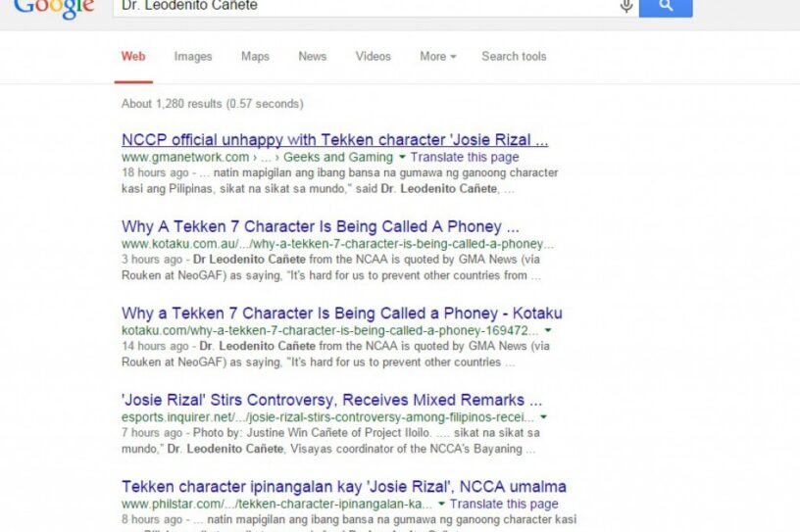Click Geeks and Gaming breadcrumb
800x532 pixels.
[338, 157]
